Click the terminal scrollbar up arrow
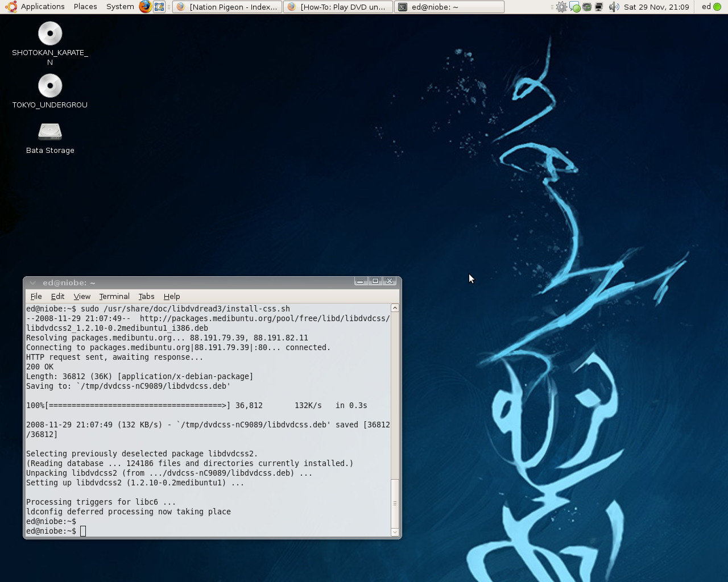 pyautogui.click(x=395, y=308)
